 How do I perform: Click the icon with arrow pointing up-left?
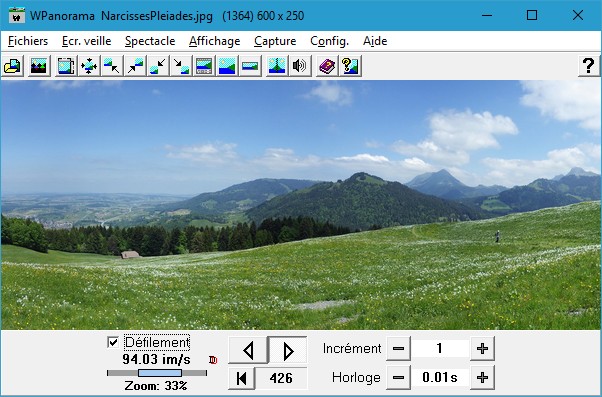(112, 66)
